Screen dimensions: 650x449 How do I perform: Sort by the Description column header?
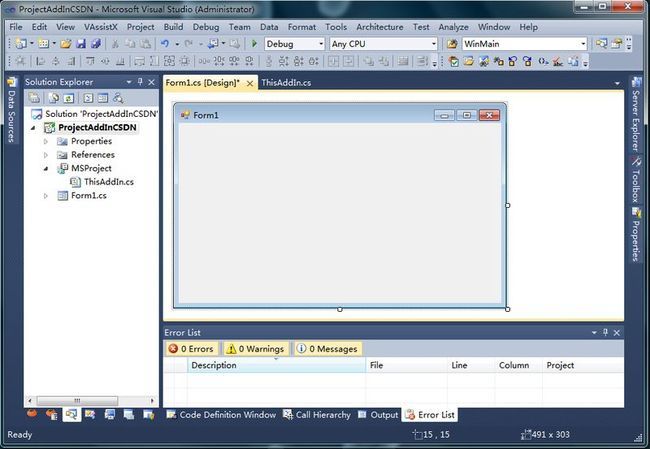pyautogui.click(x=276, y=365)
